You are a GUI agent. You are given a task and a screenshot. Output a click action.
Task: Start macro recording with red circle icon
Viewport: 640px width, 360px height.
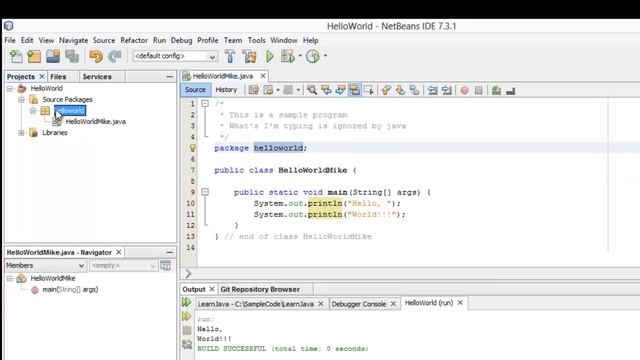(464, 90)
